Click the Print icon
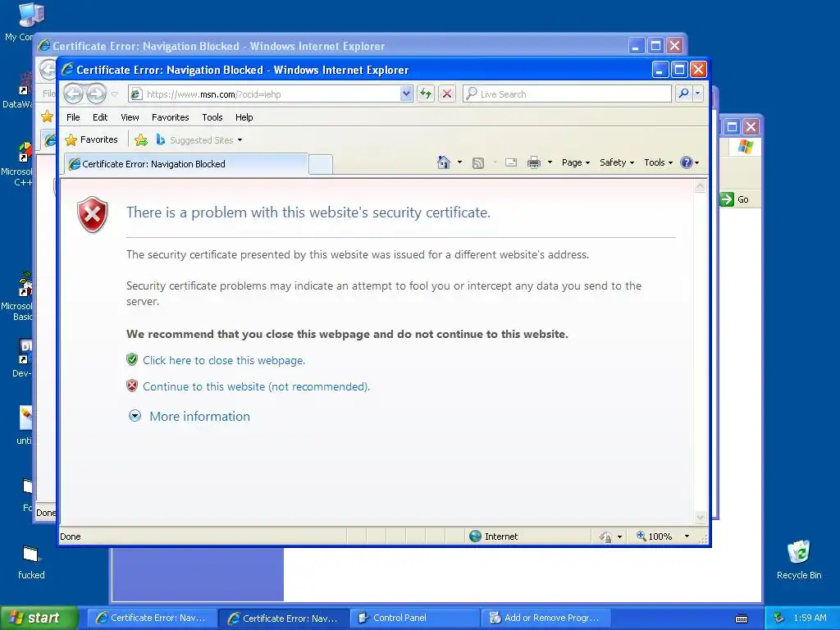840x630 pixels. [534, 162]
